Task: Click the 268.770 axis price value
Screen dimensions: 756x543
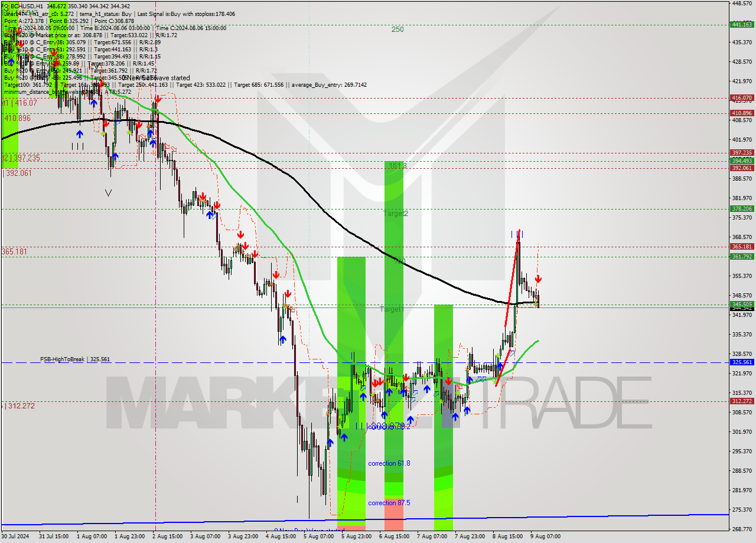Action: 742,529
